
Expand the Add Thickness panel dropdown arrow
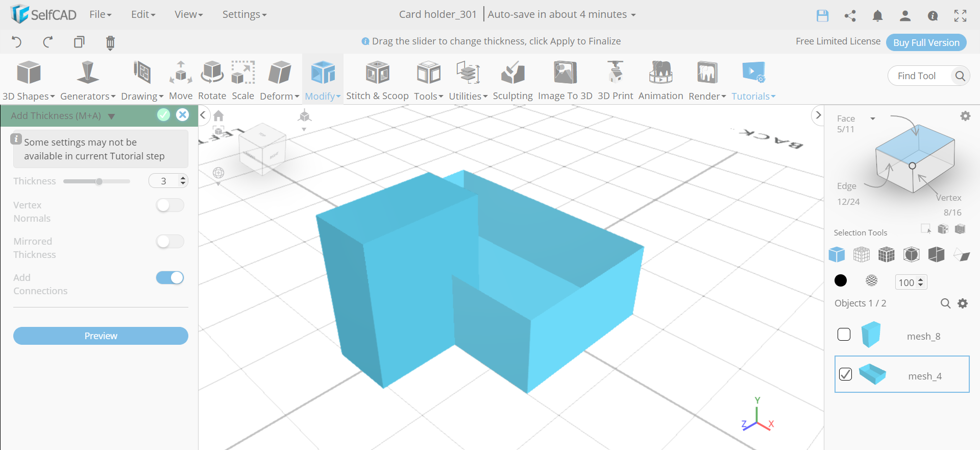[111, 116]
